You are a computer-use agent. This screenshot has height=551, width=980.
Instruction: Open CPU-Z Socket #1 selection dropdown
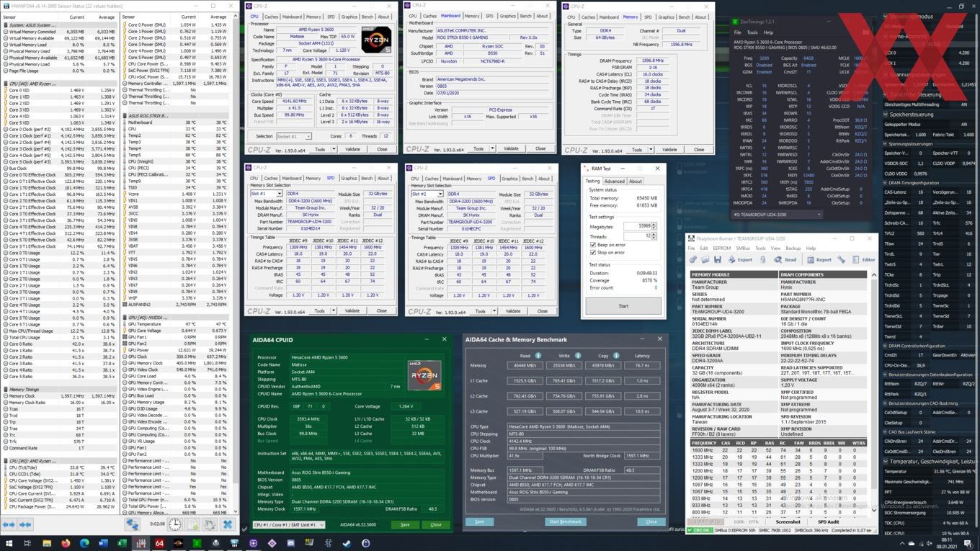(x=293, y=136)
